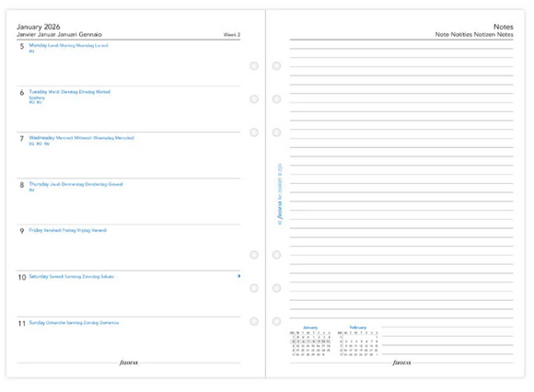Click the Epiphany holiday note under Tuesday
Viewport: 534px width, 392px height.
(37, 98)
